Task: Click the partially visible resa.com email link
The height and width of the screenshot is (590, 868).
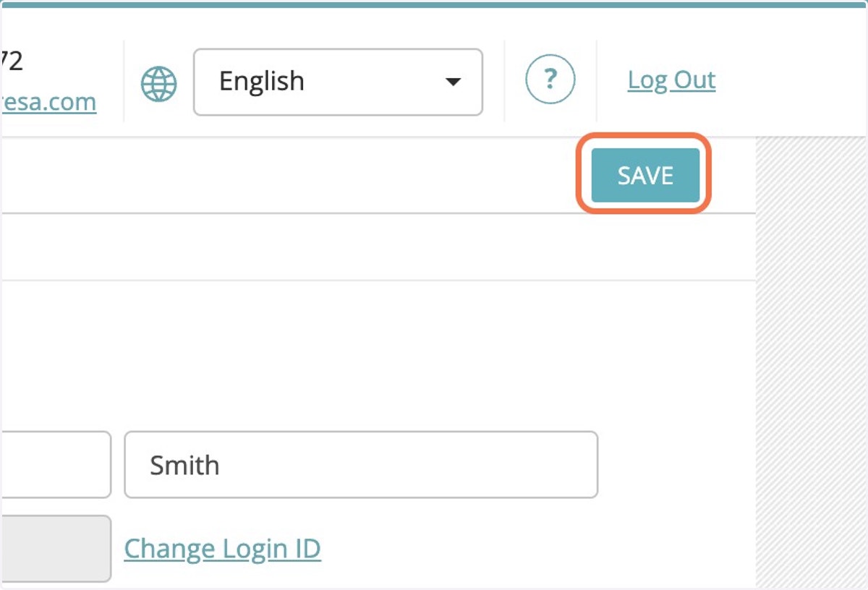Action: pyautogui.click(x=48, y=102)
